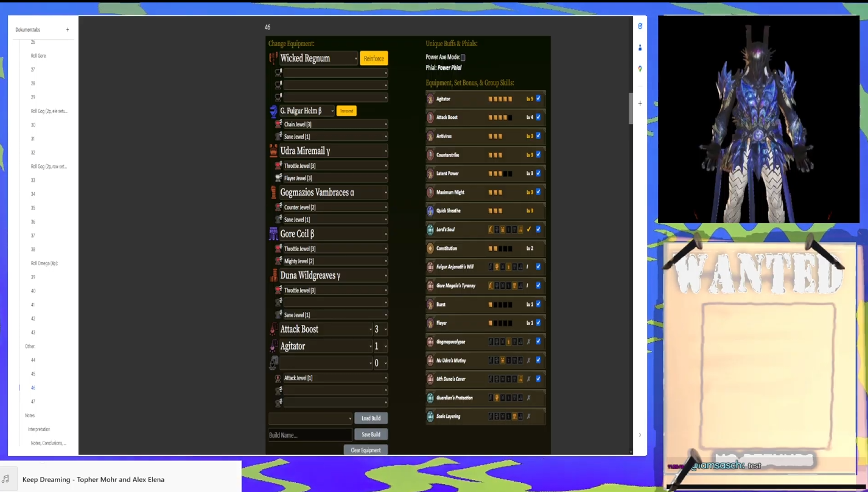
Task: Uncheck the Gogmapocalypse checkbox
Action: pos(538,342)
